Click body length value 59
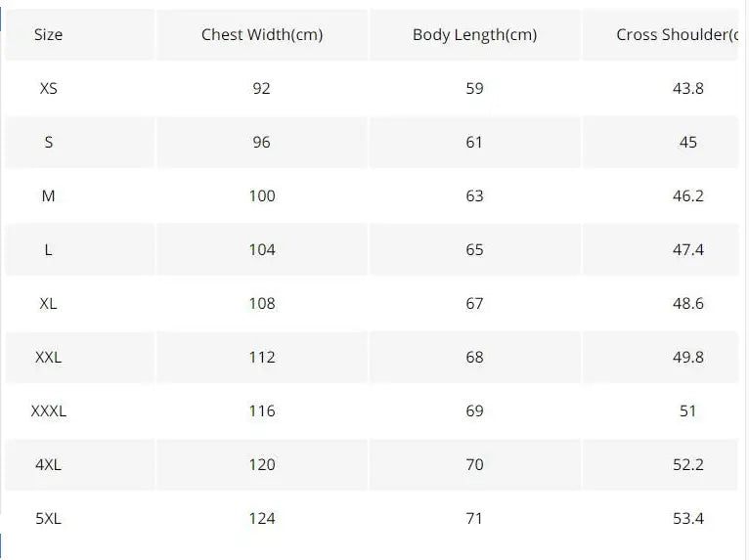The height and width of the screenshot is (560, 749). pyautogui.click(x=474, y=88)
